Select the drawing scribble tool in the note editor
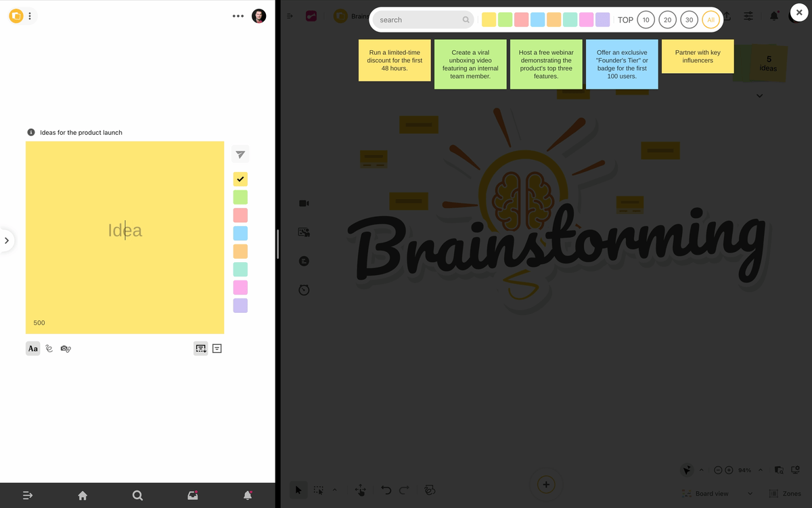The height and width of the screenshot is (508, 812). (49, 348)
